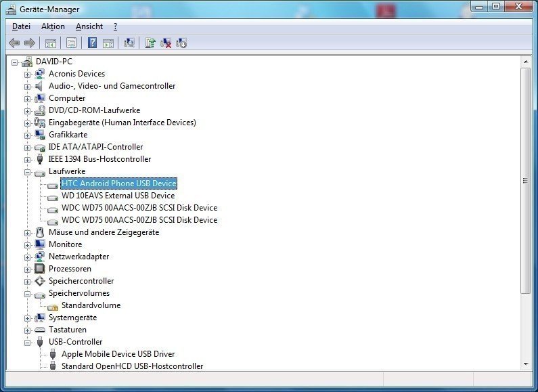Expand the Netzwerkadapter node
The width and height of the screenshot is (538, 392).
(x=27, y=257)
